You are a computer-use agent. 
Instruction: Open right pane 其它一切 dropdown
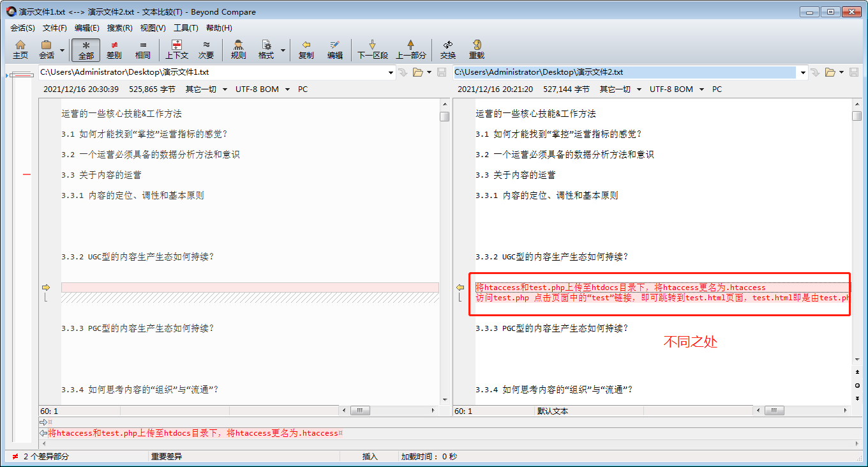[x=620, y=89]
